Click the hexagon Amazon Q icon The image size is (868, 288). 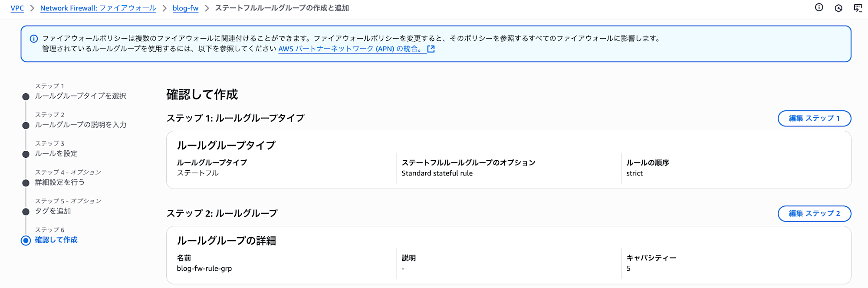point(838,8)
